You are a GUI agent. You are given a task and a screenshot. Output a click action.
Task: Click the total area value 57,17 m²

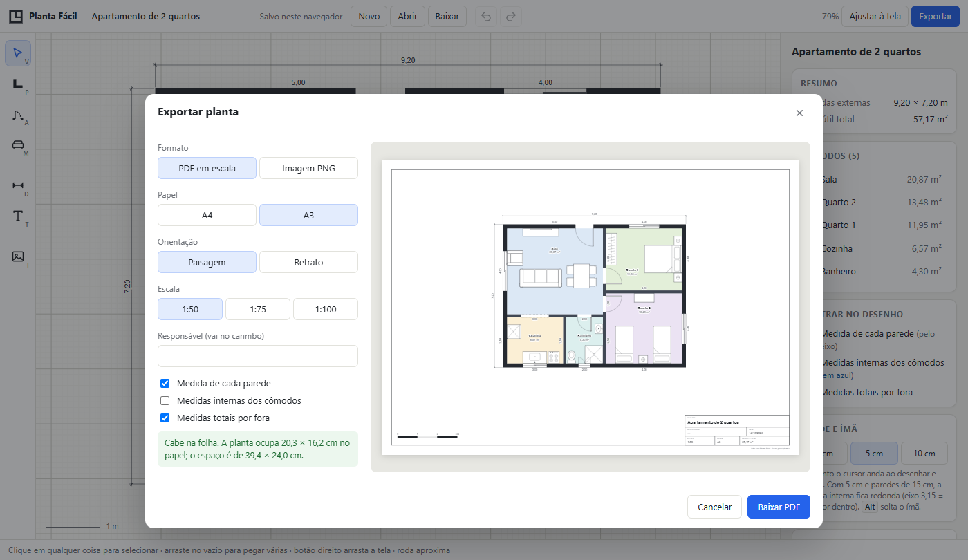[931, 119]
